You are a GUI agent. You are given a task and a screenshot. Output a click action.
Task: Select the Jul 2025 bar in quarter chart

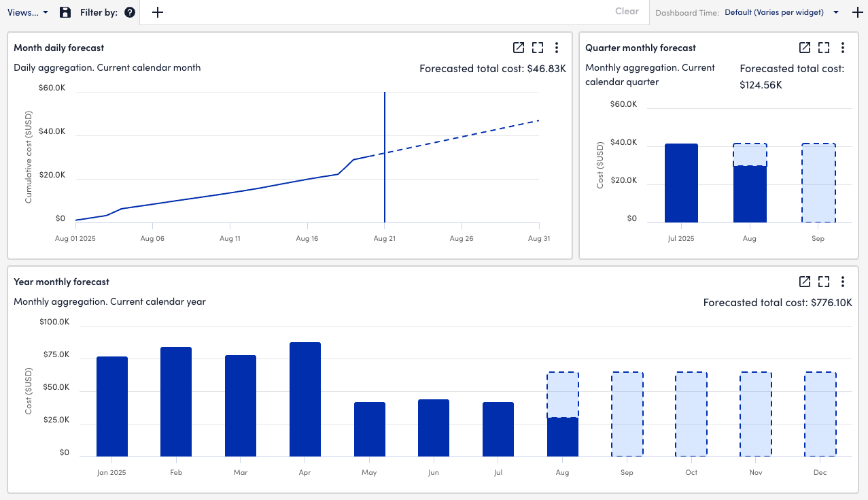tap(681, 184)
